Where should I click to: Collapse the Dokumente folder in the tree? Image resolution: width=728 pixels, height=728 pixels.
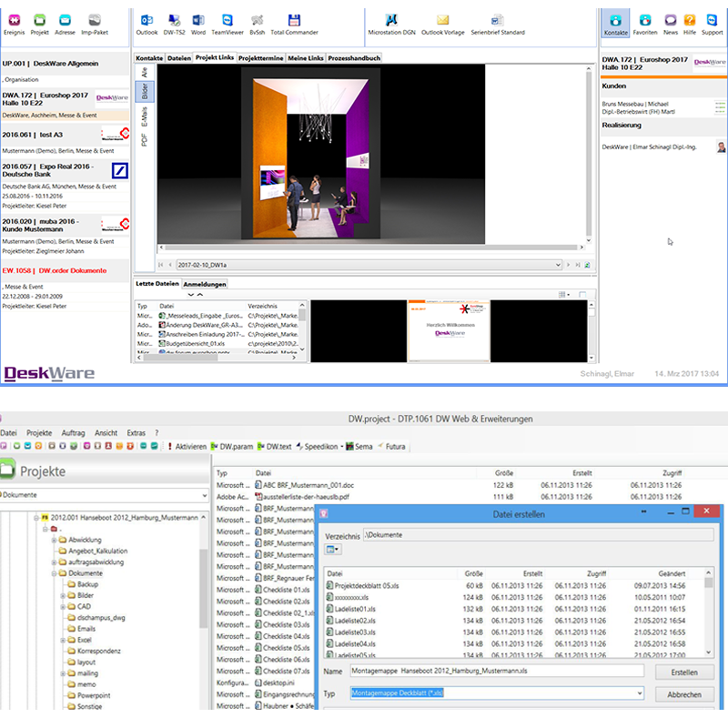pyautogui.click(x=54, y=573)
